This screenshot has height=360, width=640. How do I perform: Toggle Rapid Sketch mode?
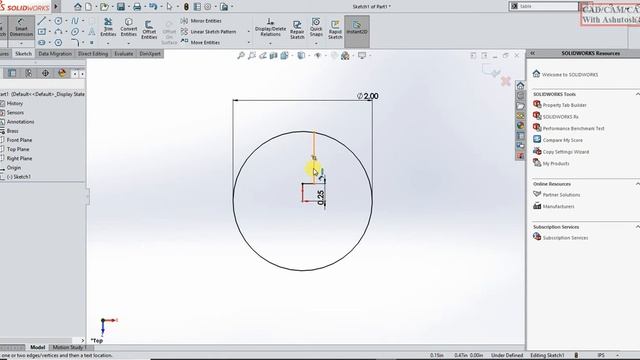335,29
